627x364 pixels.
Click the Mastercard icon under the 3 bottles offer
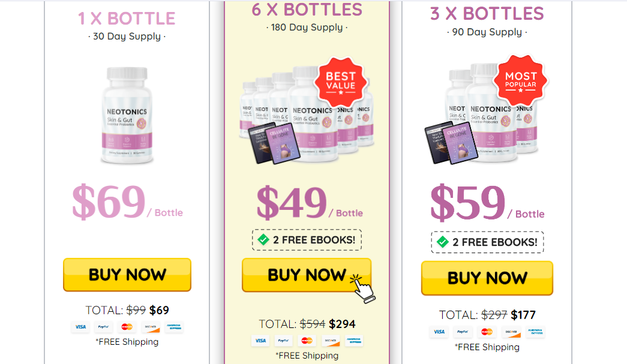487,332
